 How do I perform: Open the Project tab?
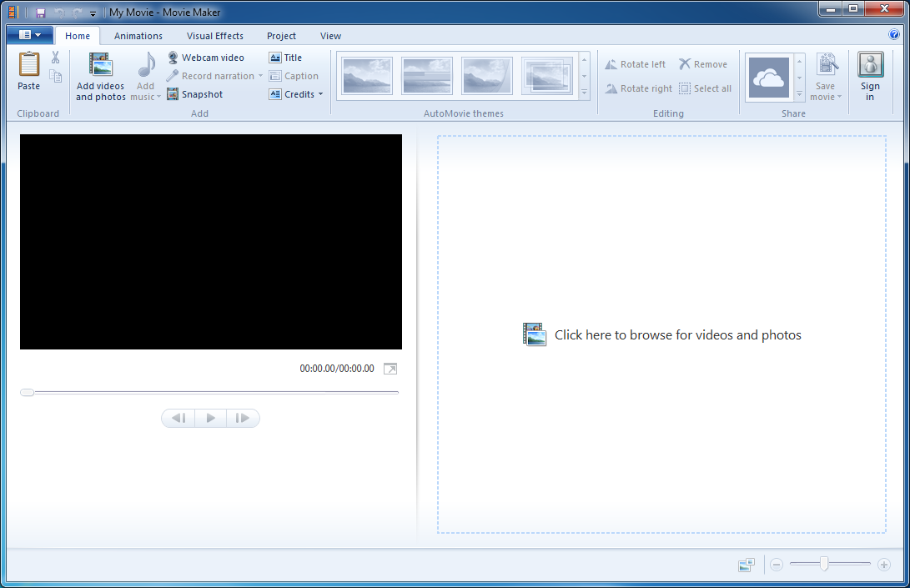point(281,35)
